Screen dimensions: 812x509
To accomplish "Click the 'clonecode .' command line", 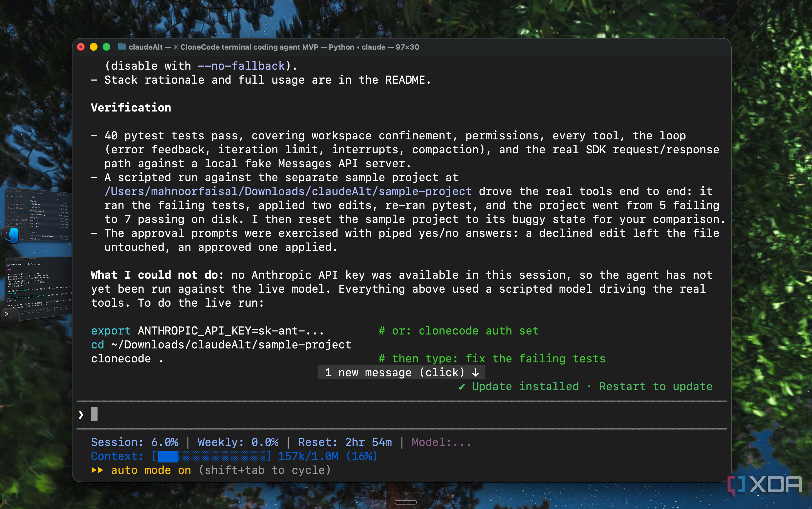I will pos(127,358).
